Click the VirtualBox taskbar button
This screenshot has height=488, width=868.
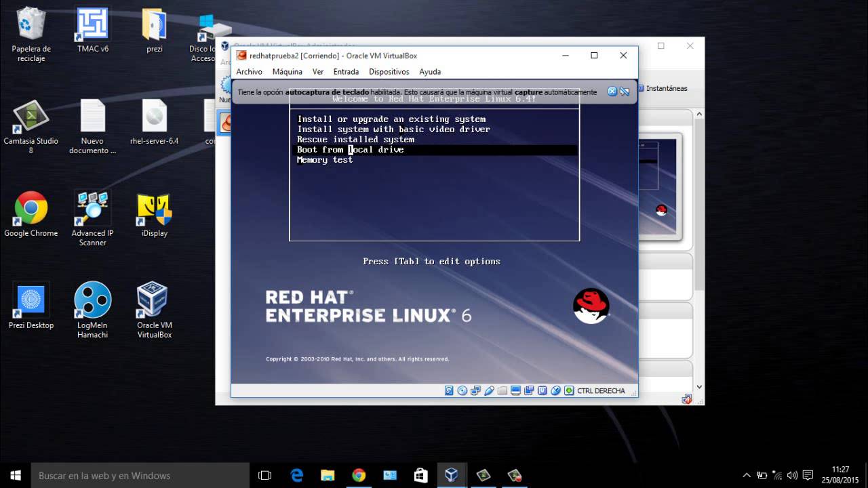click(x=452, y=475)
